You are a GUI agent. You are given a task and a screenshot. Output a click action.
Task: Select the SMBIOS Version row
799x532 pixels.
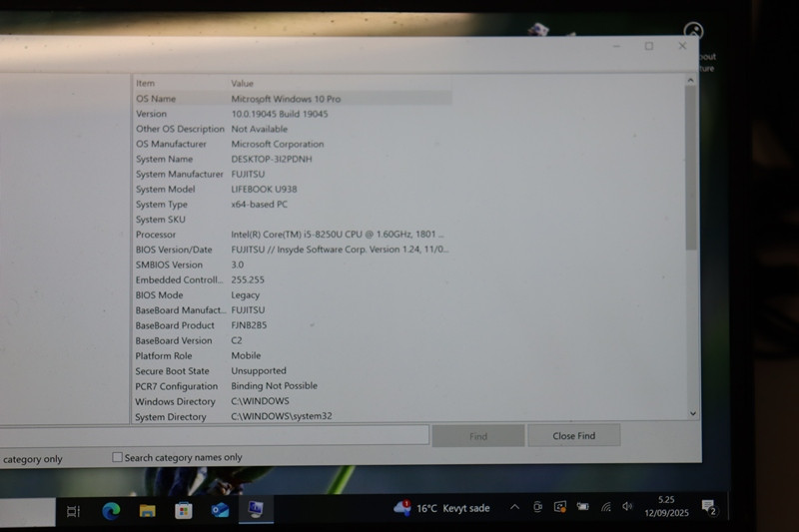[x=293, y=265]
